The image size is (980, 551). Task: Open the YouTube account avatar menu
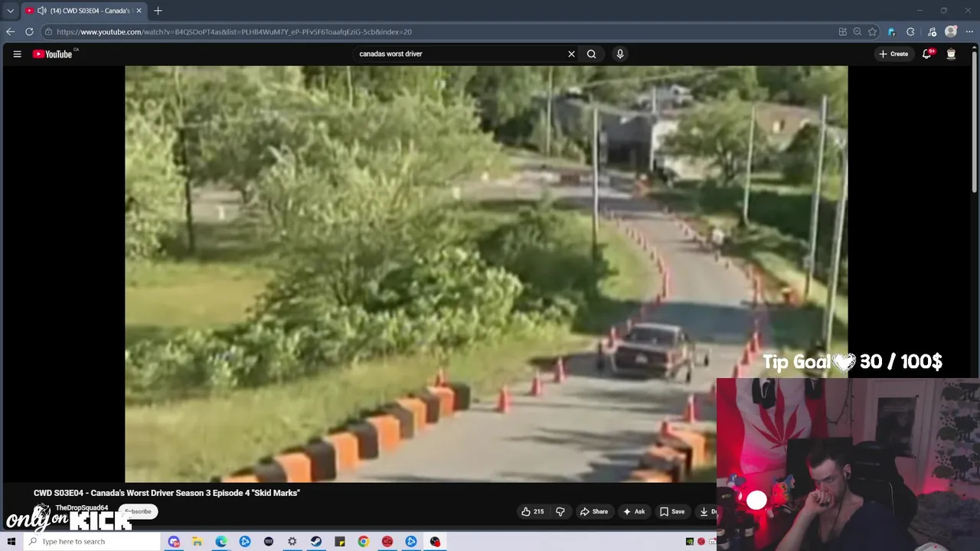click(x=951, y=54)
